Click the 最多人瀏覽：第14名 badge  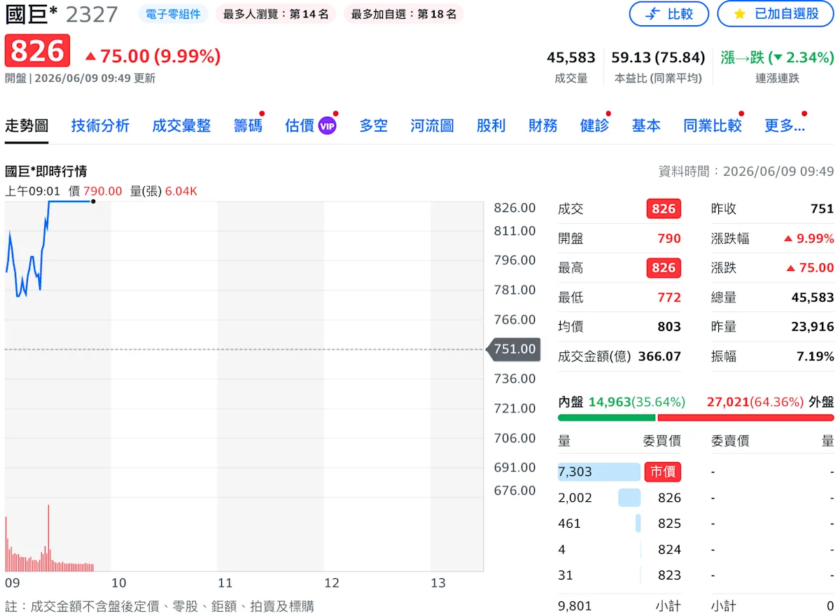[x=276, y=14]
